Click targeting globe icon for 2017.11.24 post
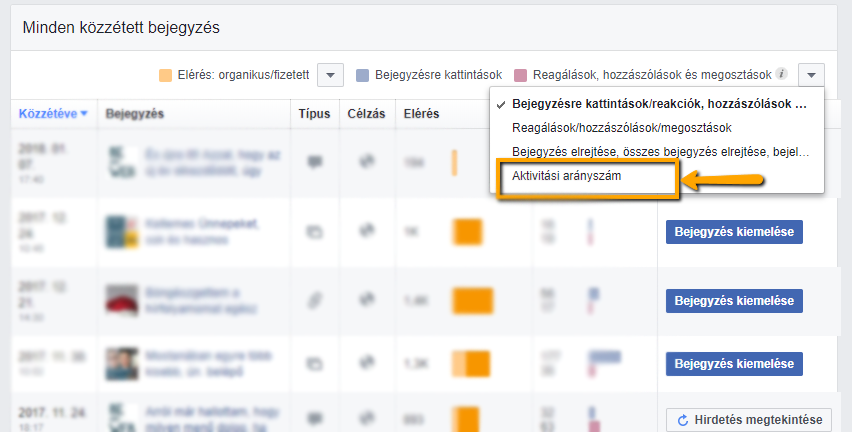The width and height of the screenshot is (852, 432). pyautogui.click(x=367, y=418)
